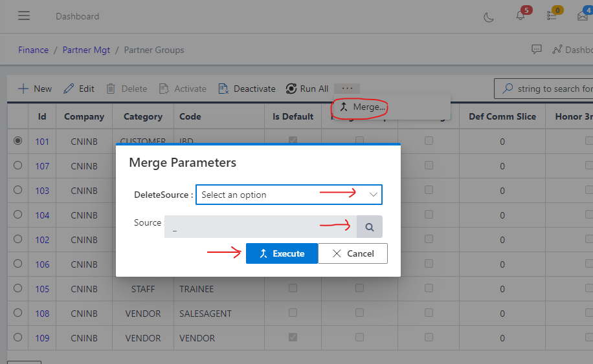Choose the Merge... menu entry
Screen dimensions: 593x364
point(363,107)
